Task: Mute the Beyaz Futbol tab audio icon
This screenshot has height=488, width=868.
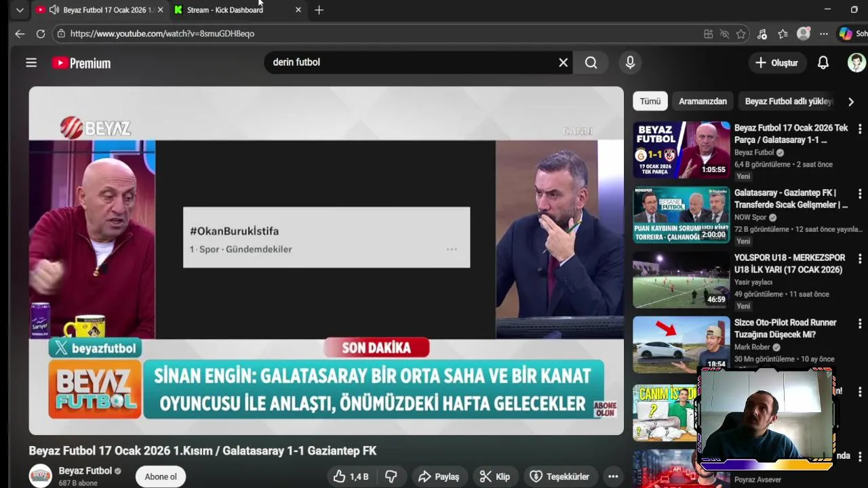Action: click(54, 9)
